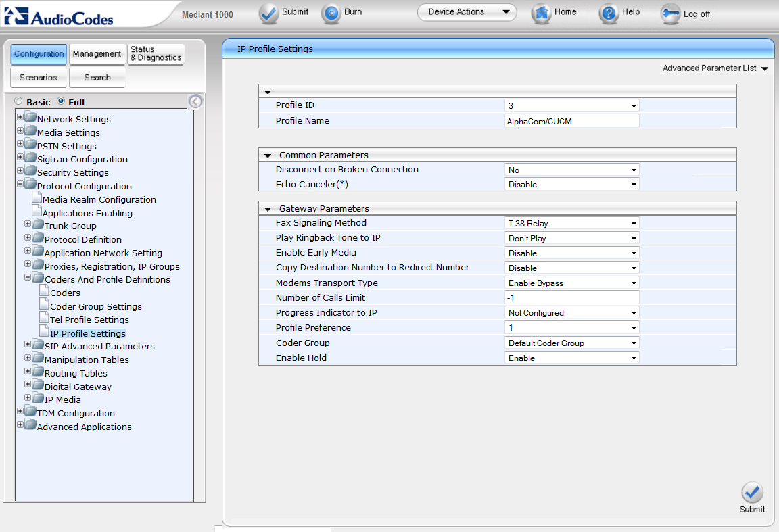Open the Status & Diagnostics tab

[156, 54]
